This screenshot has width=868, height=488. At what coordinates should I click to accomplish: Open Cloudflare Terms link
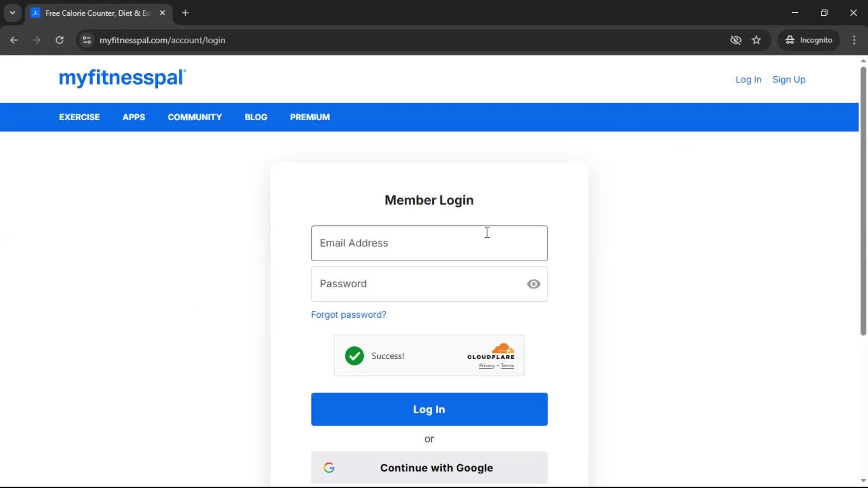point(507,366)
